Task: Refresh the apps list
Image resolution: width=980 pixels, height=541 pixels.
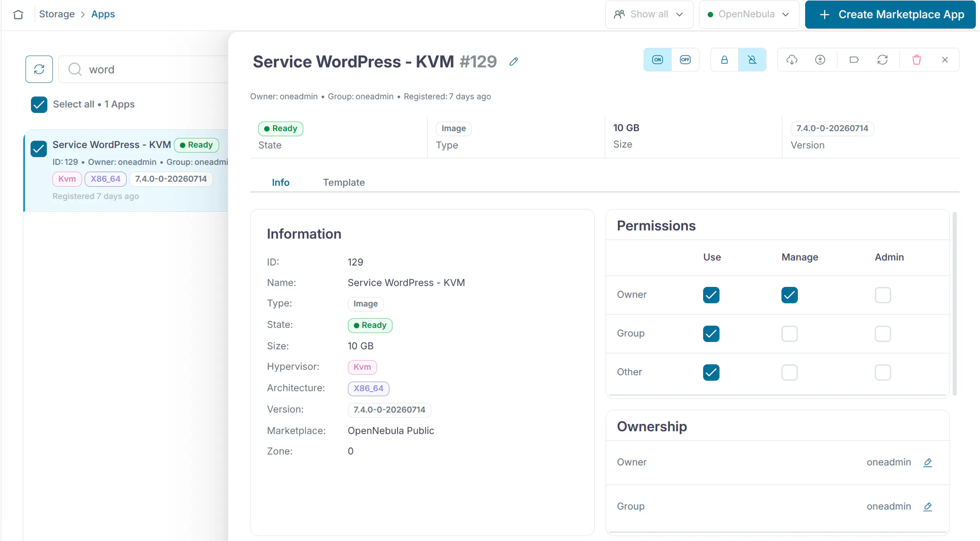Action: [x=39, y=69]
